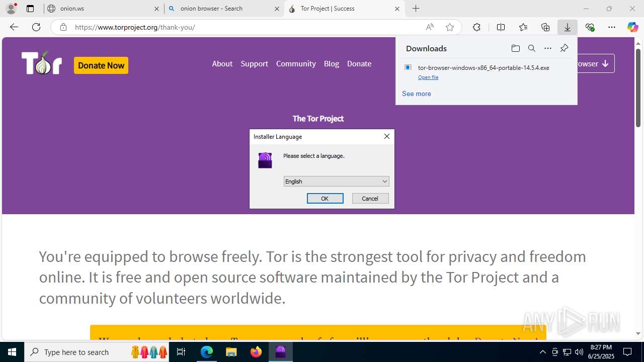Click Open file link for download
This screenshot has width=644, height=362.
click(428, 77)
